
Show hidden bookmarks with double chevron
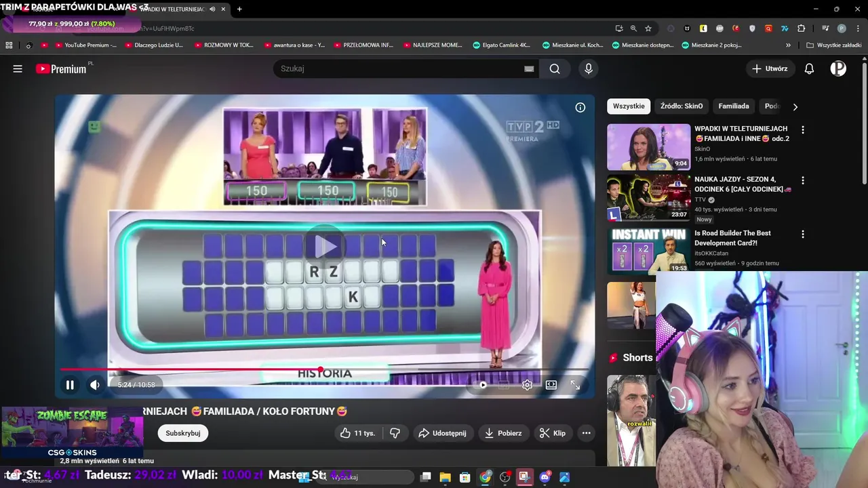click(788, 45)
